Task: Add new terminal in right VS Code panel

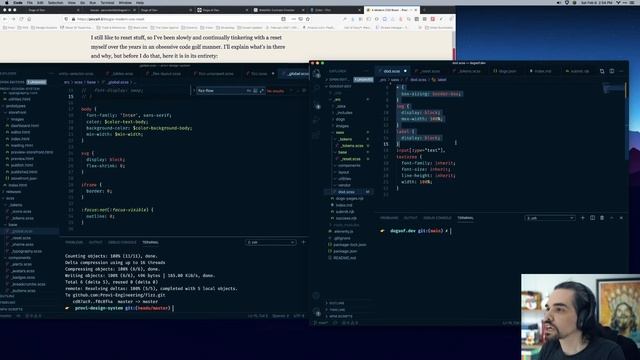Action: [x=582, y=218]
